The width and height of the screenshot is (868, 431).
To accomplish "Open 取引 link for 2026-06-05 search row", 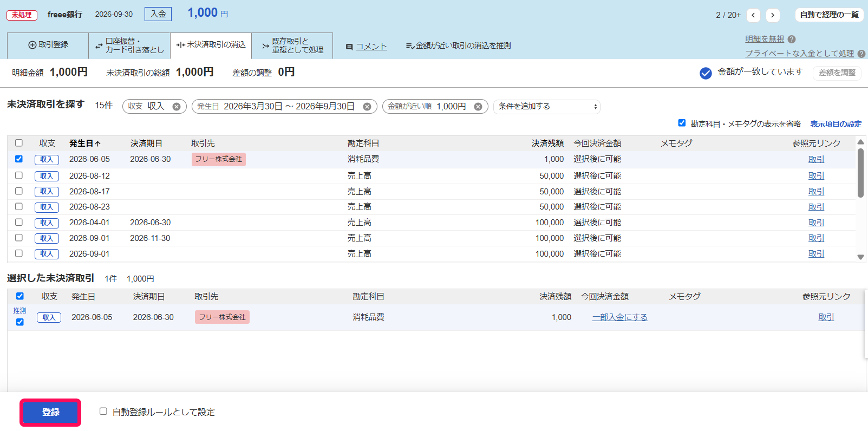I will click(816, 159).
